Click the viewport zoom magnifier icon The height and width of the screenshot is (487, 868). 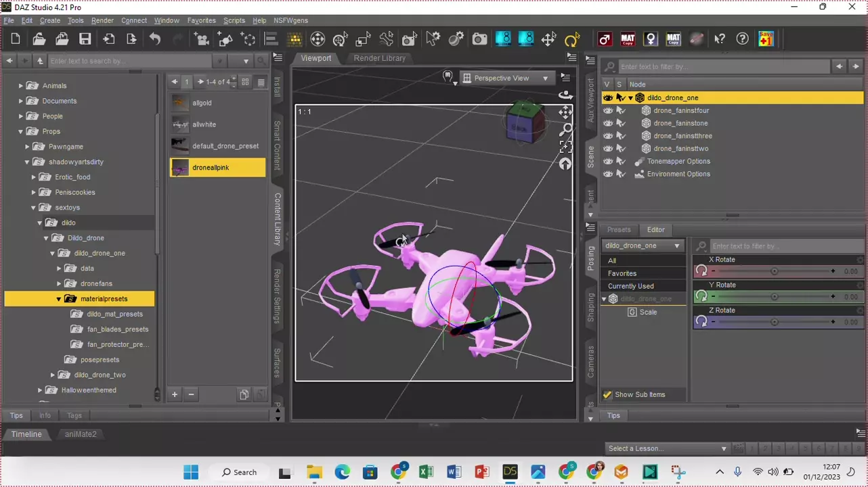(x=565, y=129)
